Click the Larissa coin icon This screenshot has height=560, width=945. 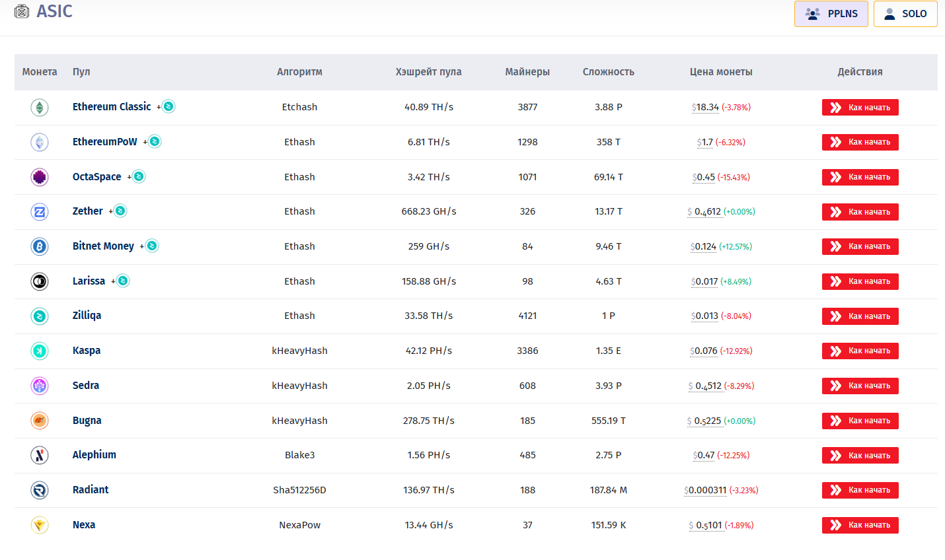tap(40, 281)
